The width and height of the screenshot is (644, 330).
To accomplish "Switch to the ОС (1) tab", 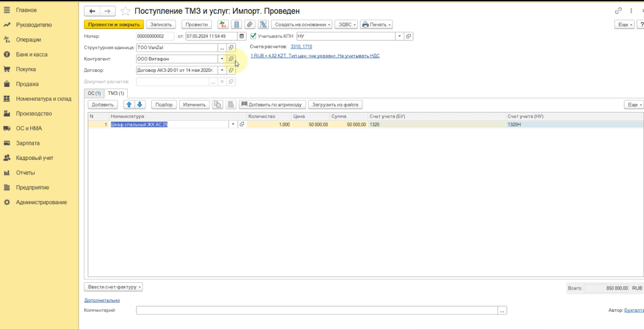I will tap(94, 93).
